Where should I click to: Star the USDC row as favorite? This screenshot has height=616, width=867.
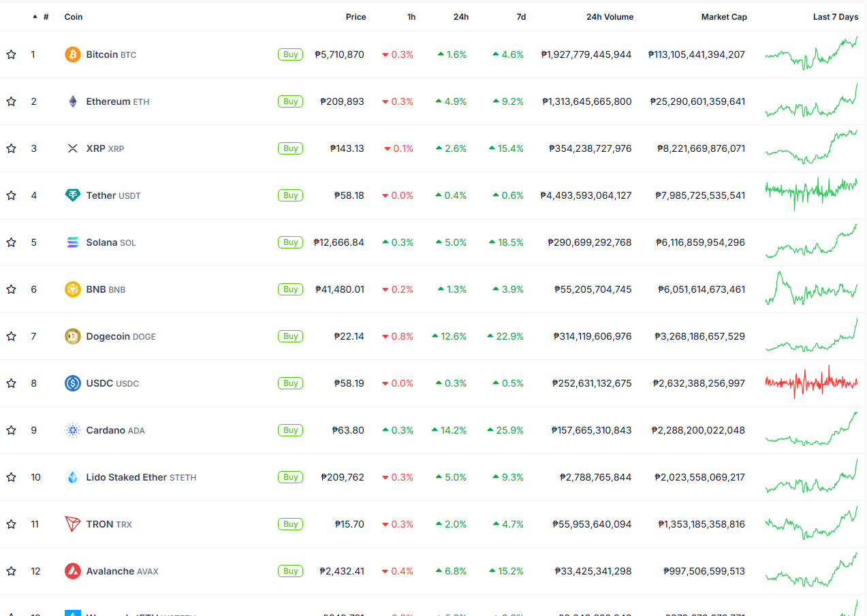click(x=11, y=383)
